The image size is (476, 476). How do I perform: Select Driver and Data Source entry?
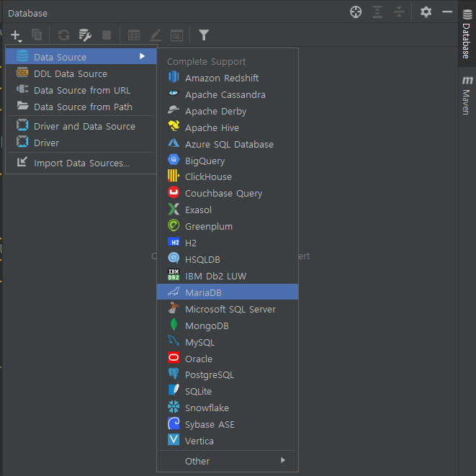81,126
